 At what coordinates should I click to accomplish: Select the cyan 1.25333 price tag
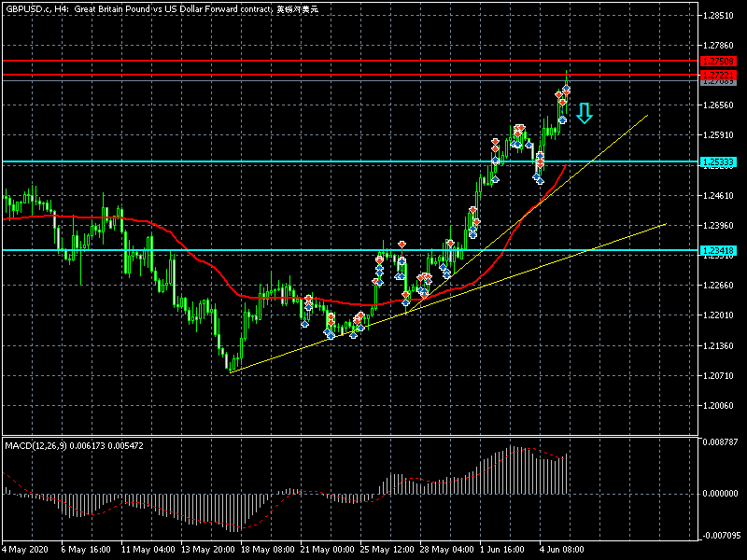point(718,162)
